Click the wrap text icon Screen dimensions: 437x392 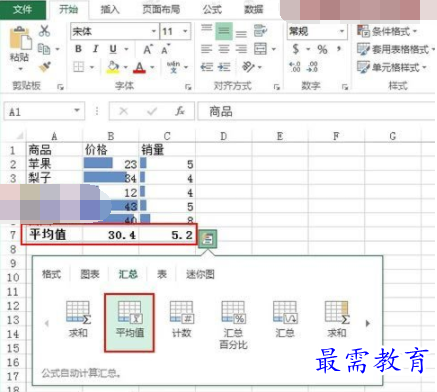(260, 31)
